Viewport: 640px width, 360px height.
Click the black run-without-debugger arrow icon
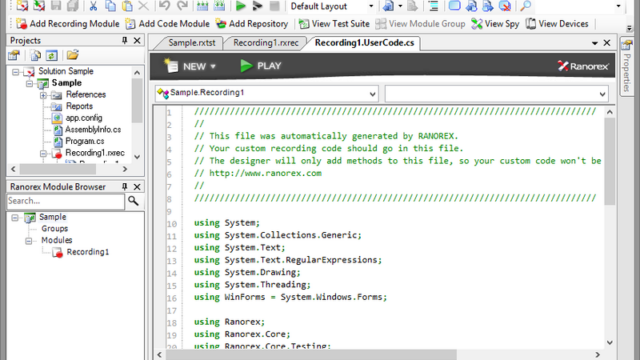257,6
